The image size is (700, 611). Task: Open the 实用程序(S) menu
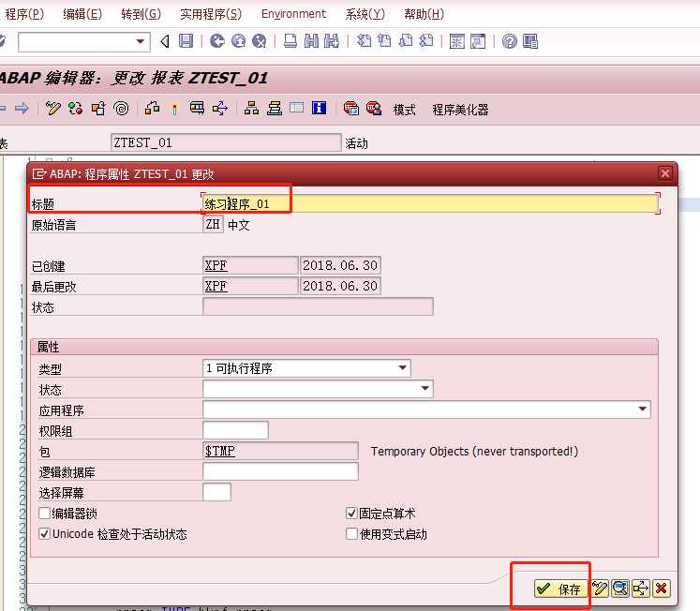(x=211, y=14)
